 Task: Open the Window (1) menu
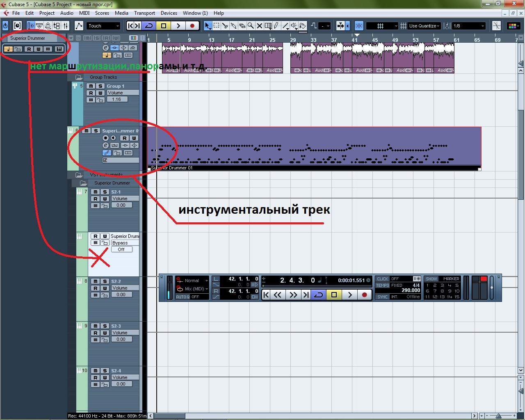pyautogui.click(x=195, y=13)
